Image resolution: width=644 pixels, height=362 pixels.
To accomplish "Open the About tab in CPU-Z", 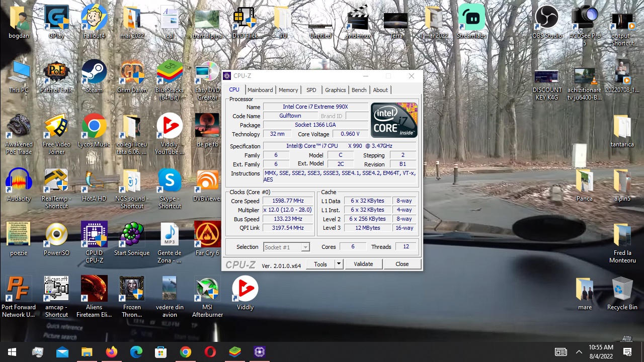I will pyautogui.click(x=380, y=90).
